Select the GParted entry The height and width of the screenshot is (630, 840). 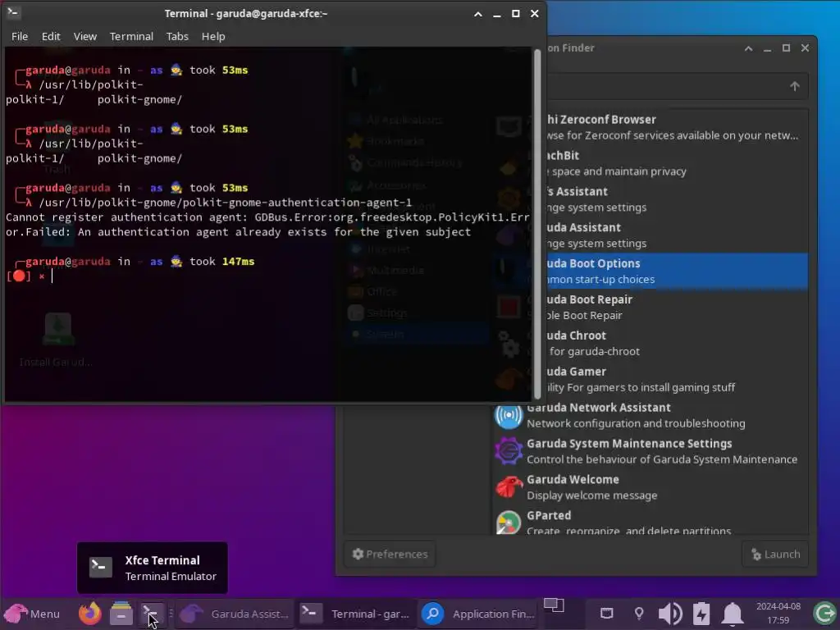[x=650, y=522]
